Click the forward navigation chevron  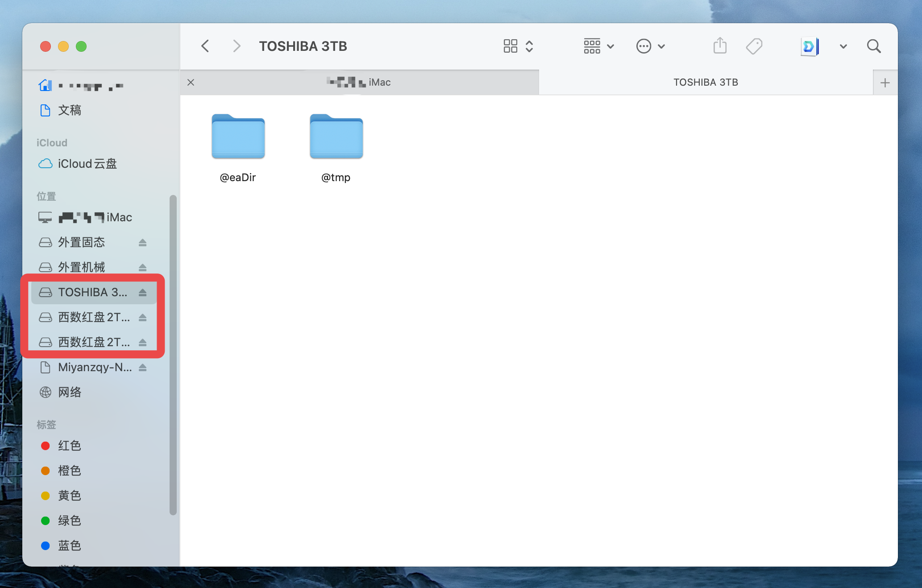237,46
